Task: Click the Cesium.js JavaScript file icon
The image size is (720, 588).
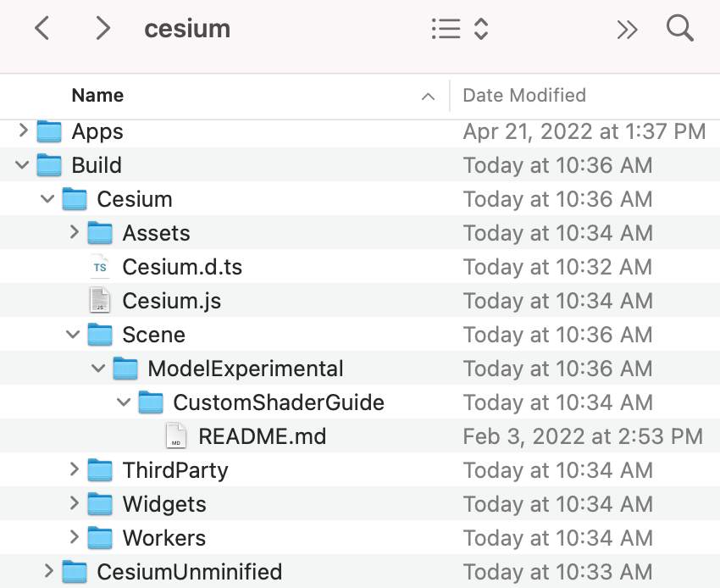Action: coord(101,301)
